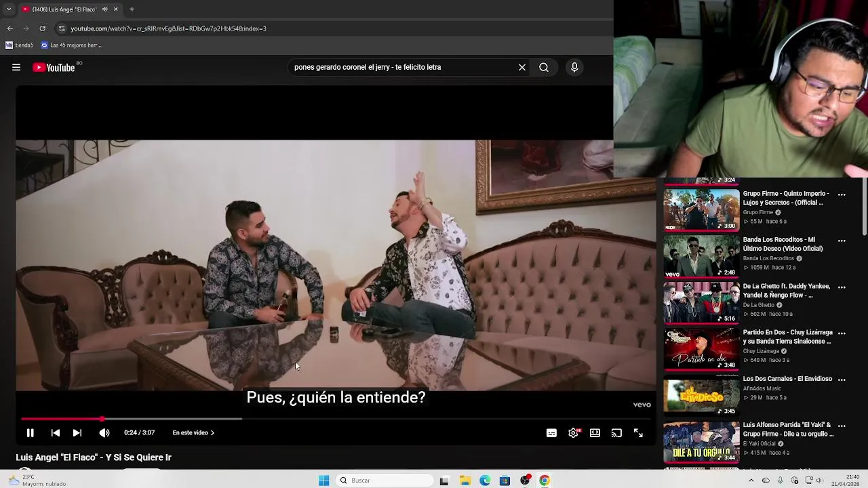The height and width of the screenshot is (488, 868).
Task: Reload the YouTube page
Action: tap(42, 28)
